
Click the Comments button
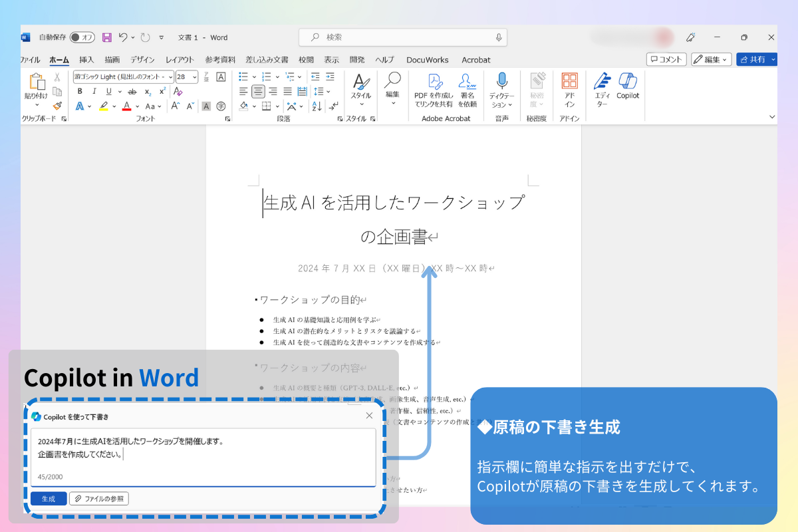(666, 59)
